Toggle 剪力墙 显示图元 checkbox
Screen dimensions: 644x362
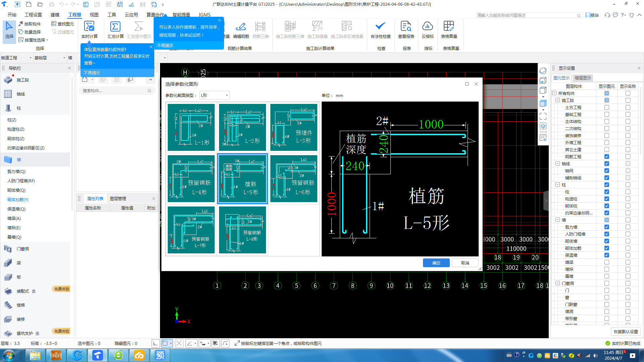click(x=607, y=227)
